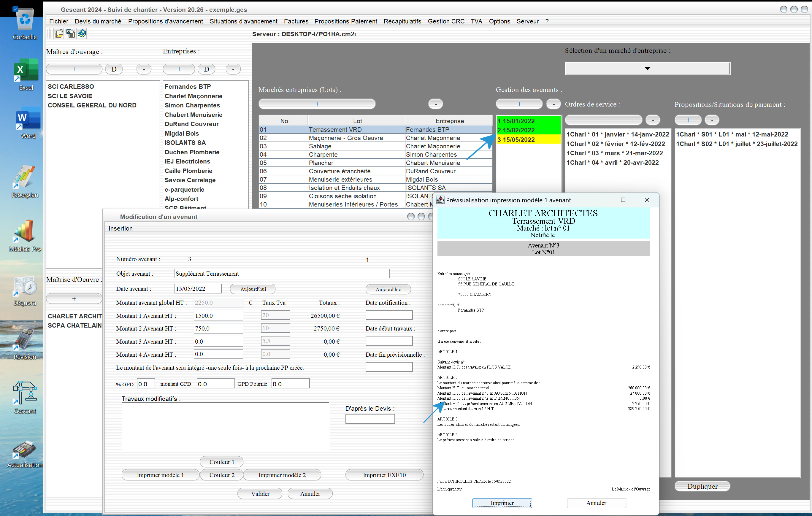
Task: Open the Gescant desktop shortcut
Action: click(x=25, y=397)
